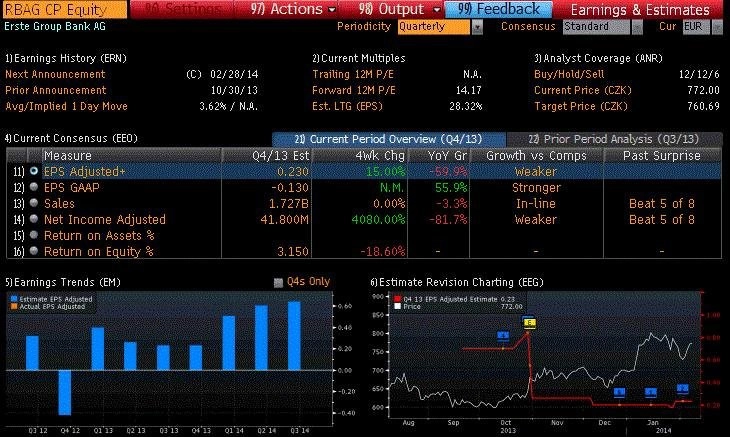Click the Prior Announcement date 10/30/13

(234, 90)
